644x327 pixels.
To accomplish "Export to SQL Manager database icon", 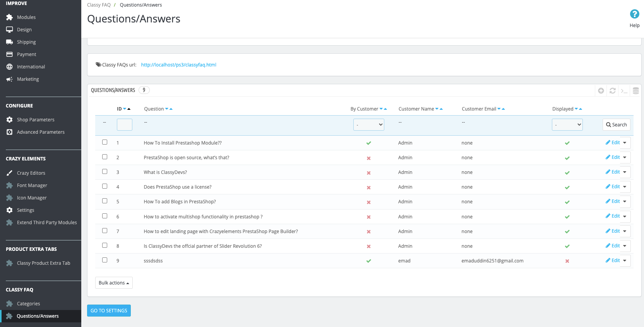I will [x=636, y=90].
